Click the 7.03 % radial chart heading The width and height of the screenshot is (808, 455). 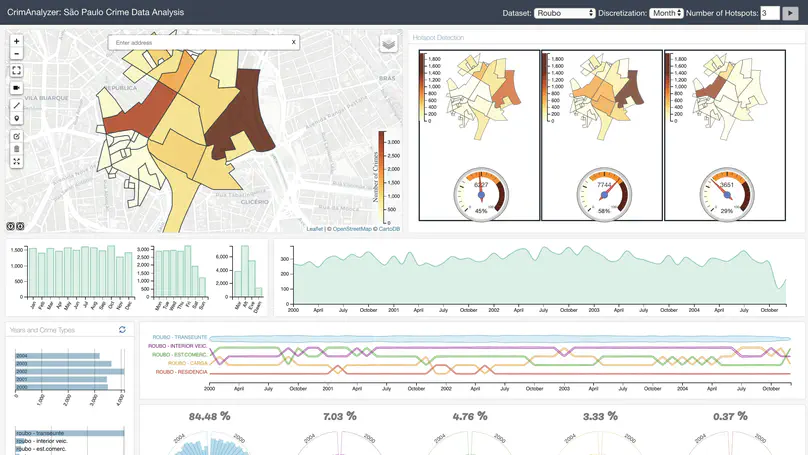pos(340,416)
